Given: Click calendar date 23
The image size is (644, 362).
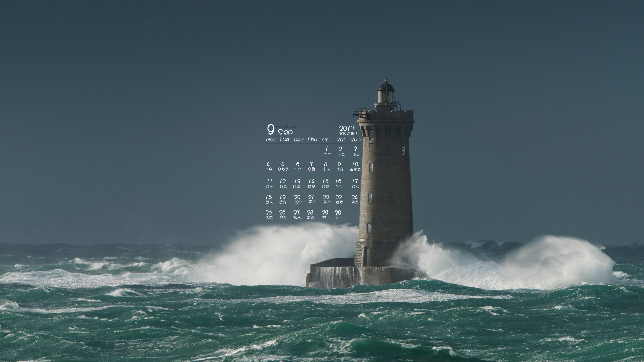Looking at the screenshot, I should (339, 197).
